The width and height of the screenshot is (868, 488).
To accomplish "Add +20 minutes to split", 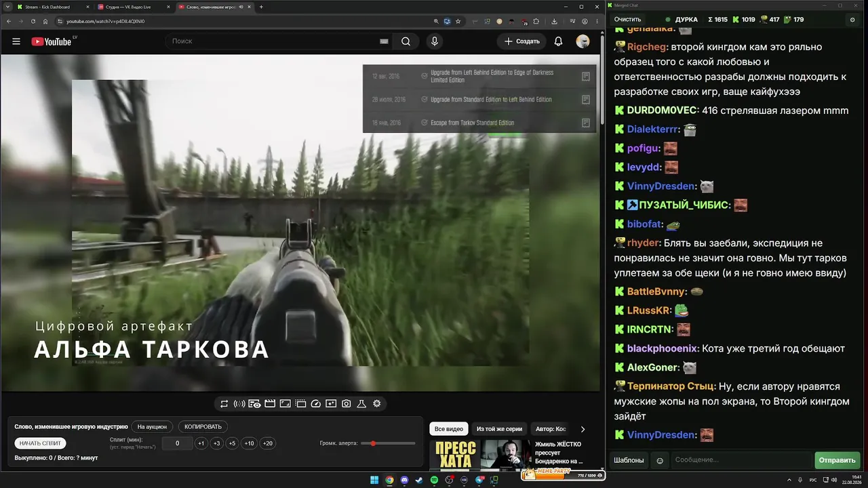I will click(268, 443).
